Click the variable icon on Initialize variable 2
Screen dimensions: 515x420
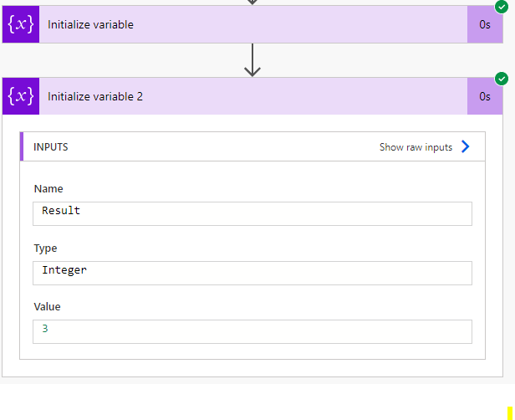click(x=21, y=96)
